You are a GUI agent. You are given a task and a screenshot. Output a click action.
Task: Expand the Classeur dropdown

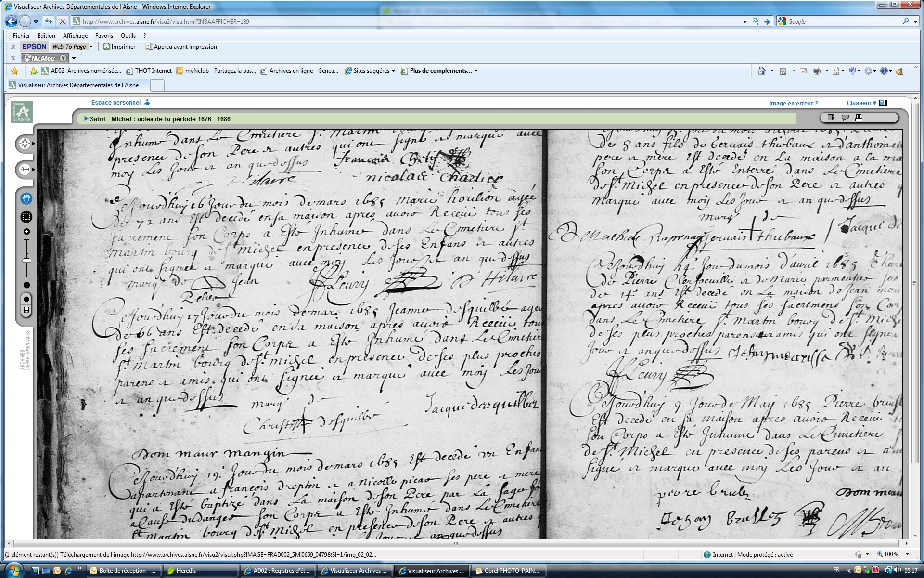click(x=861, y=103)
